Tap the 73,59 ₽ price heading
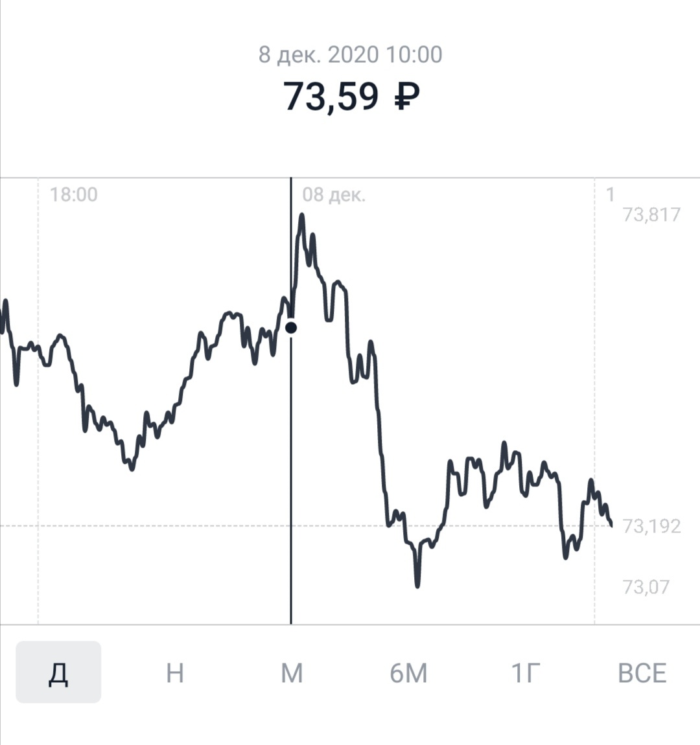Viewport: 700px width, 745px height. coord(351,96)
